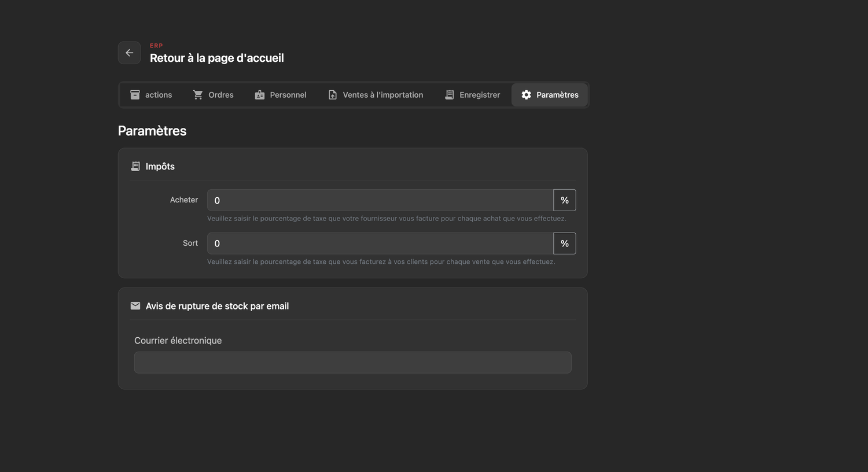868x472 pixels.
Task: Click the percent suffix of Acheter field
Action: (565, 200)
